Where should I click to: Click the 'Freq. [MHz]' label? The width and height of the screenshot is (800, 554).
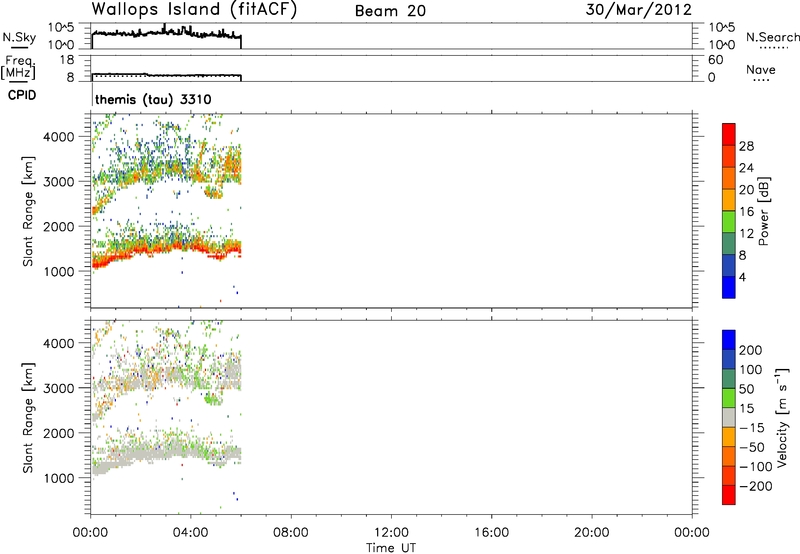[19, 68]
